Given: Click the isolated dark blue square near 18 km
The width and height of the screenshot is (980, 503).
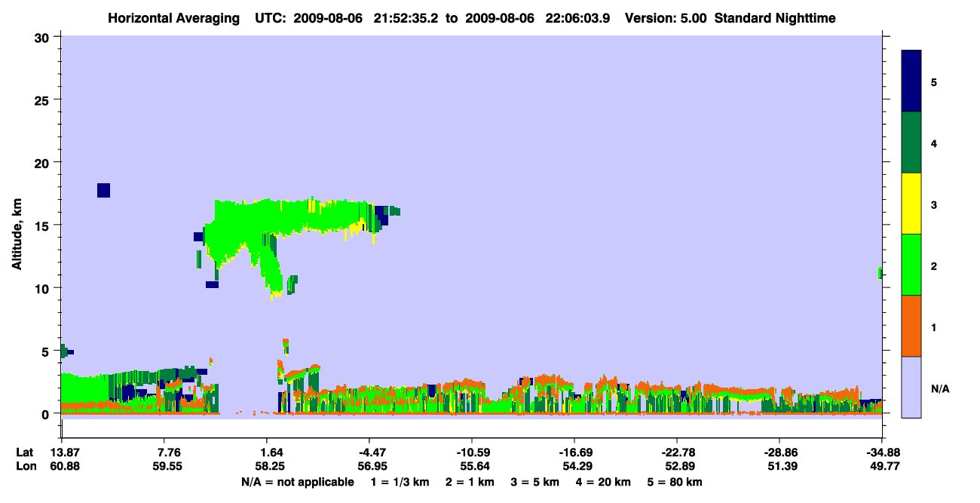Looking at the screenshot, I should click(104, 190).
